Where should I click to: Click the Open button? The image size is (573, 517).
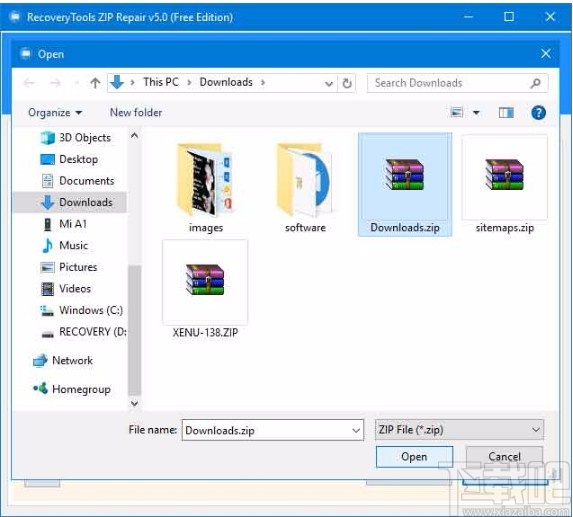(x=414, y=456)
